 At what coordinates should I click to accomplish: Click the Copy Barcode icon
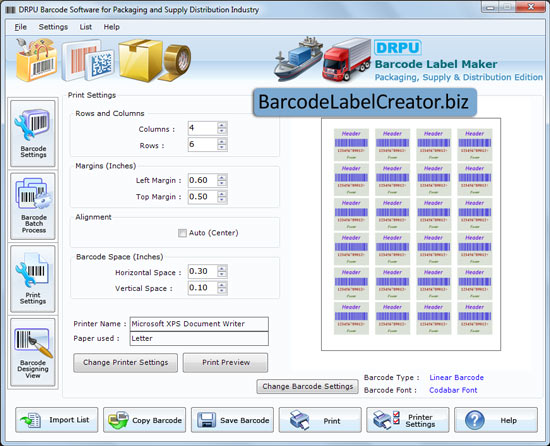tap(118, 420)
